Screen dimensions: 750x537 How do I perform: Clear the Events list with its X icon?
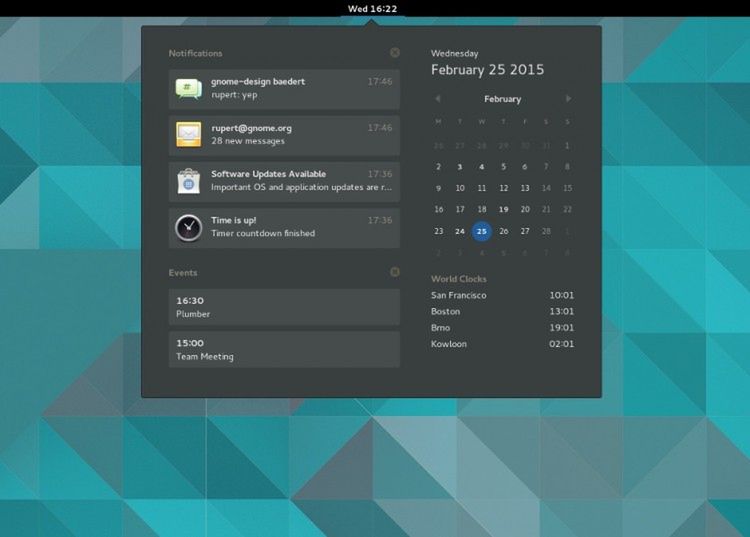tap(395, 272)
